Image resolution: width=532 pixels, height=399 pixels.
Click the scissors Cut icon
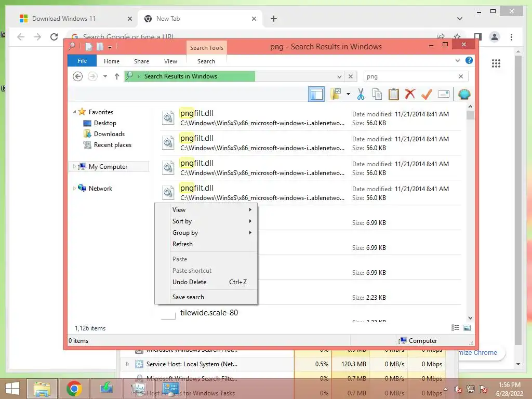[x=361, y=94]
